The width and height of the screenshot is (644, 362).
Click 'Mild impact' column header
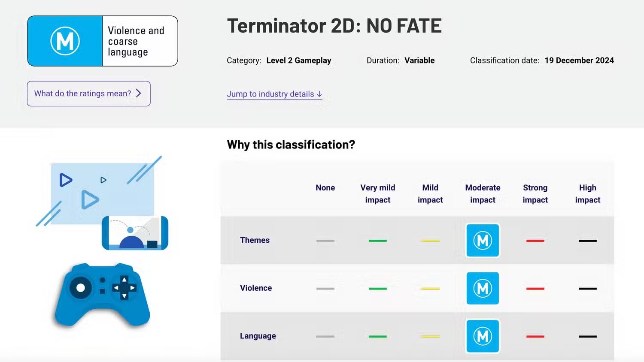(430, 194)
